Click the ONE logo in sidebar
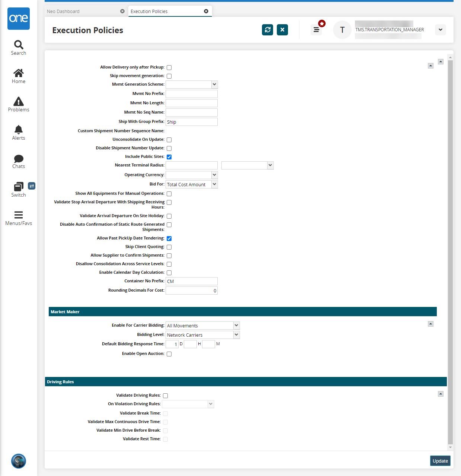The image size is (461, 476). click(x=19, y=19)
